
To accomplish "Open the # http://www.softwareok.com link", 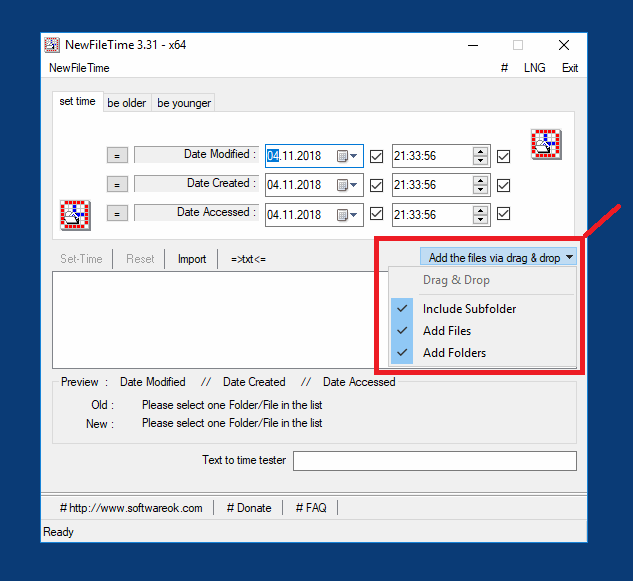I will 131,508.
